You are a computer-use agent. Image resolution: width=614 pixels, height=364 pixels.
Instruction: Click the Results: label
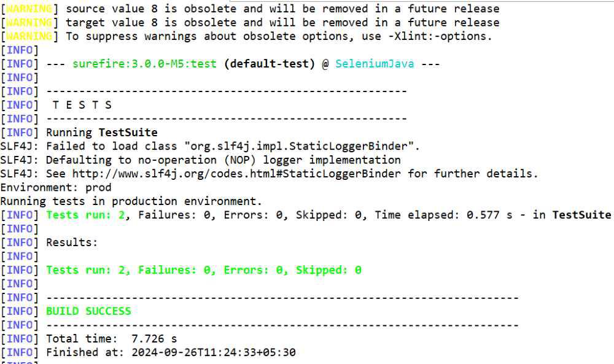pyautogui.click(x=72, y=242)
